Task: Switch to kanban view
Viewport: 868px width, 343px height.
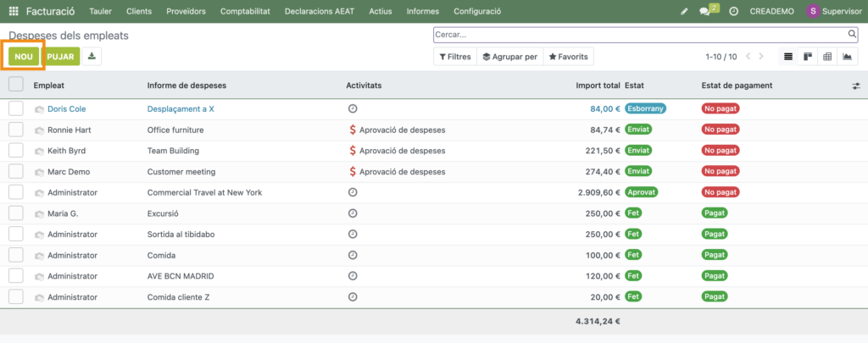Action: click(808, 57)
